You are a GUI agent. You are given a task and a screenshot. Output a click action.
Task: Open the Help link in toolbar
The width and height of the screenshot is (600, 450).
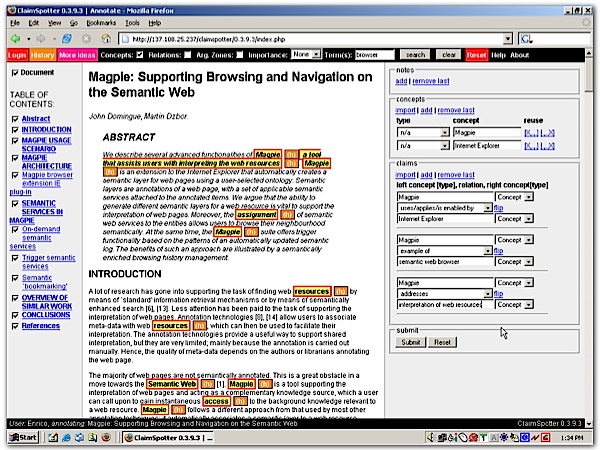[498, 55]
